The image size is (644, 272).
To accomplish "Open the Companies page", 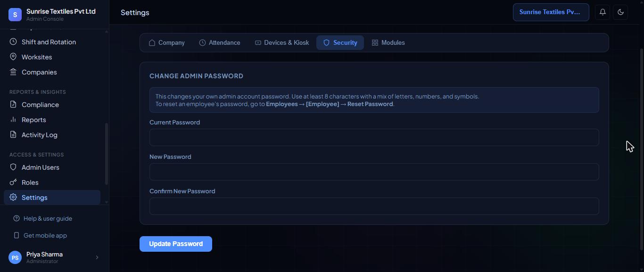I will (52, 72).
